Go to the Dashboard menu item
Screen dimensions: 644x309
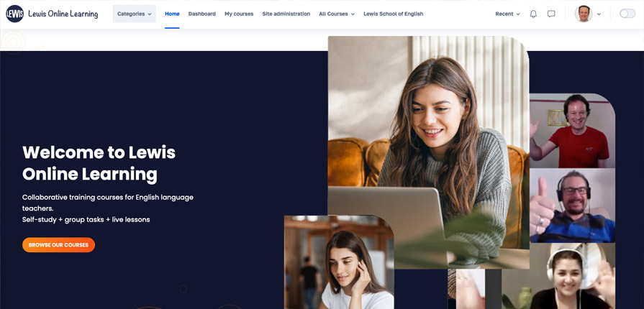pyautogui.click(x=201, y=14)
